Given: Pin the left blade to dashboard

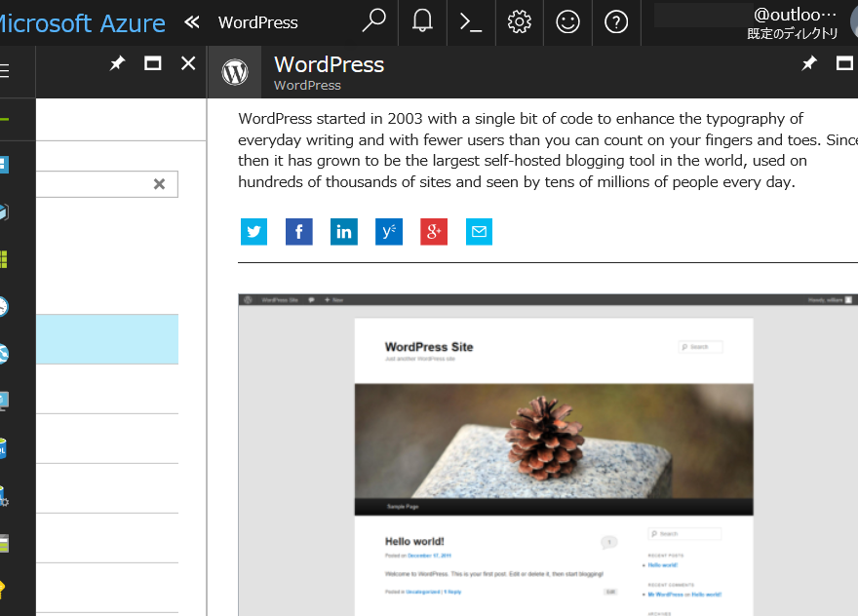Looking at the screenshot, I should click(117, 63).
